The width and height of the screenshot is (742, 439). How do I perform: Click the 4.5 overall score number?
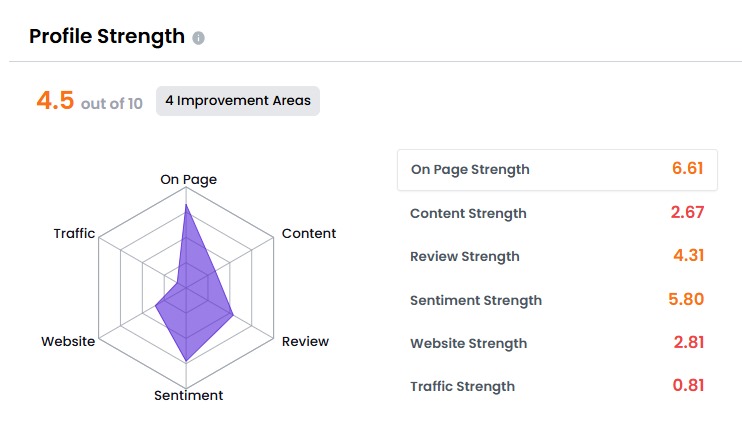[x=55, y=101]
